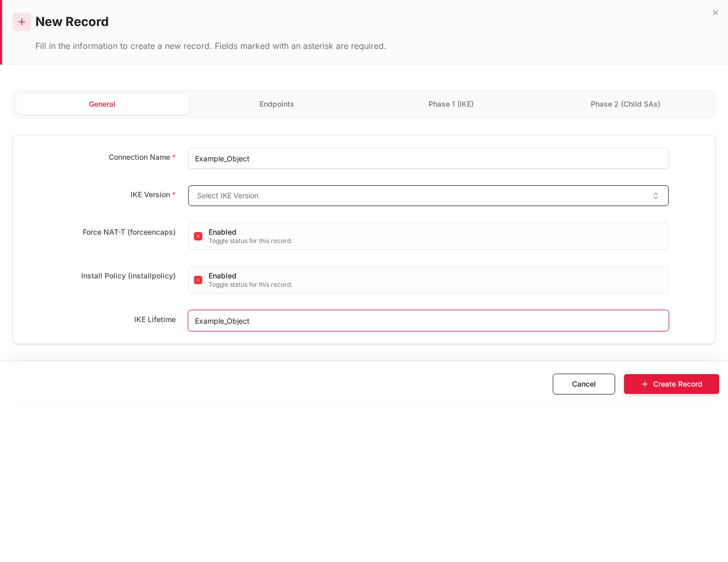
Task: Click the Create Record button
Action: click(x=671, y=384)
